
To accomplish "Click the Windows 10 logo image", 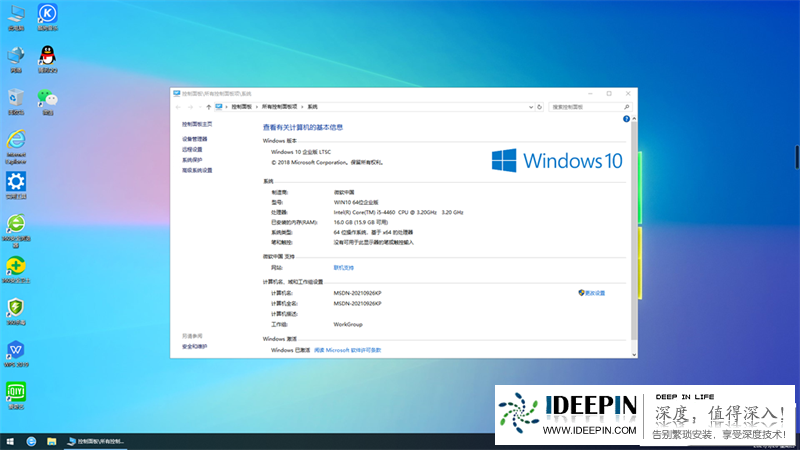I will [557, 161].
